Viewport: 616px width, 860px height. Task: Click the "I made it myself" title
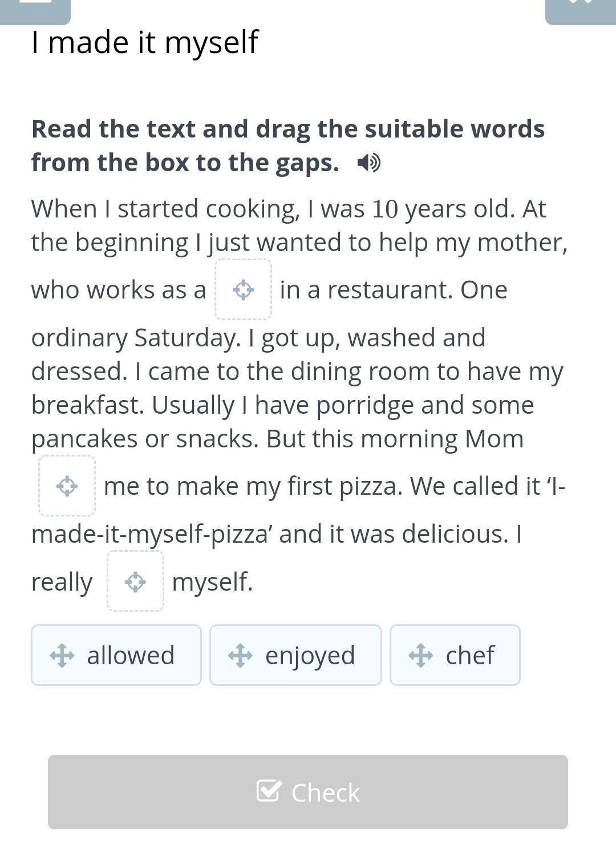145,42
